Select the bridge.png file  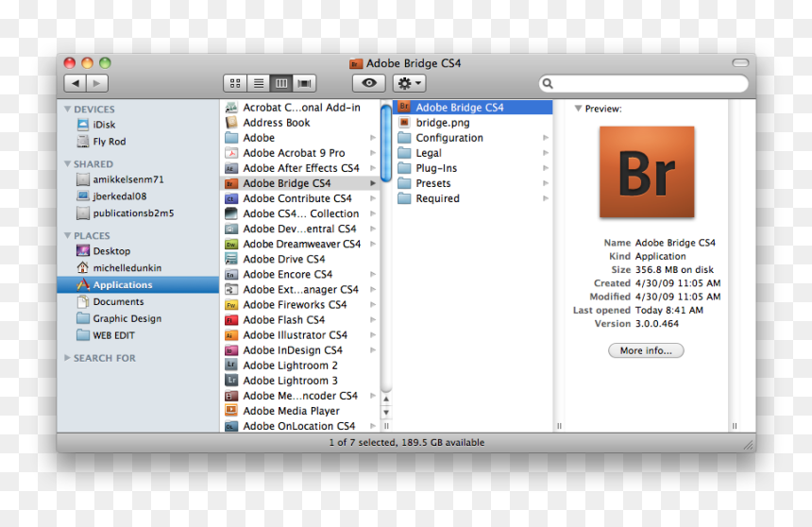pos(473,122)
